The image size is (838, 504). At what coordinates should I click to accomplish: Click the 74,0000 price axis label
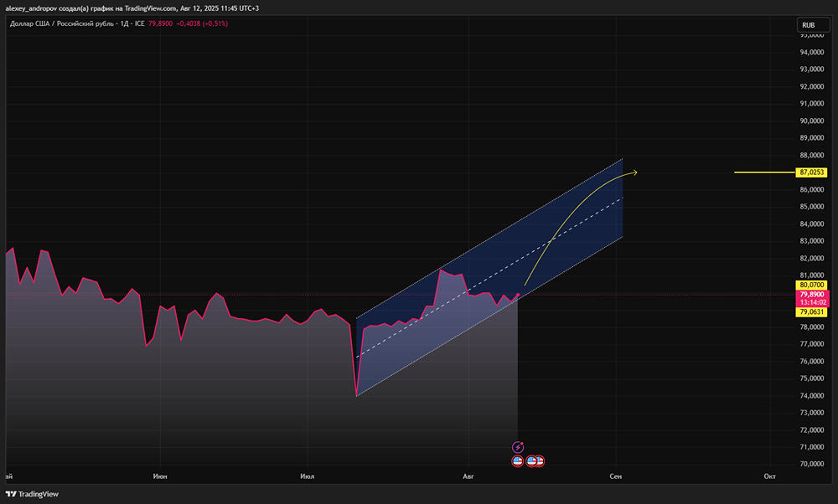812,396
